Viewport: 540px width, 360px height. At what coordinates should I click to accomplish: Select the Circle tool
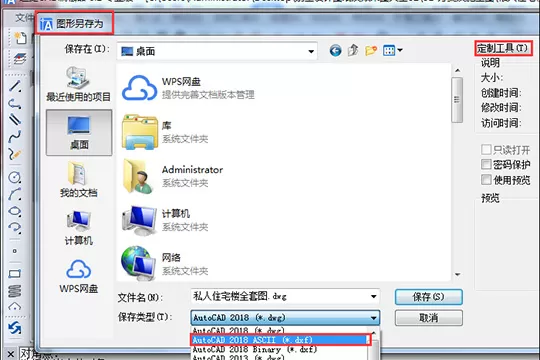(15, 177)
